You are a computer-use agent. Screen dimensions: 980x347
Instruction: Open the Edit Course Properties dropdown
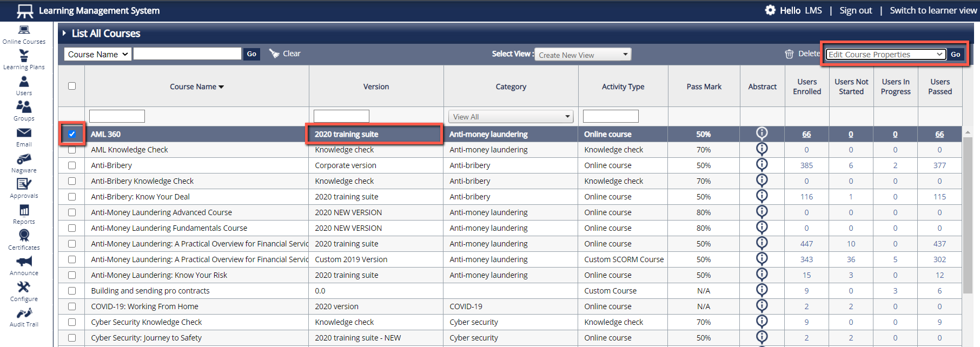[885, 54]
